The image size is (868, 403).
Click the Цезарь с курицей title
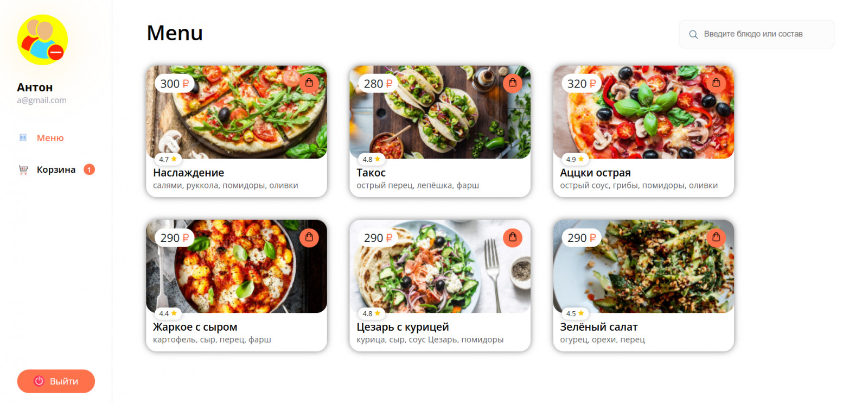[403, 327]
